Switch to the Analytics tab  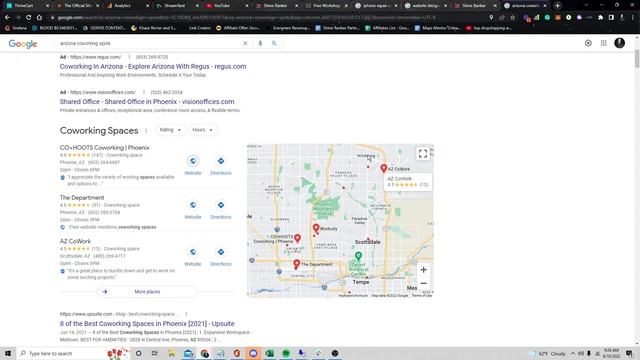126,6
